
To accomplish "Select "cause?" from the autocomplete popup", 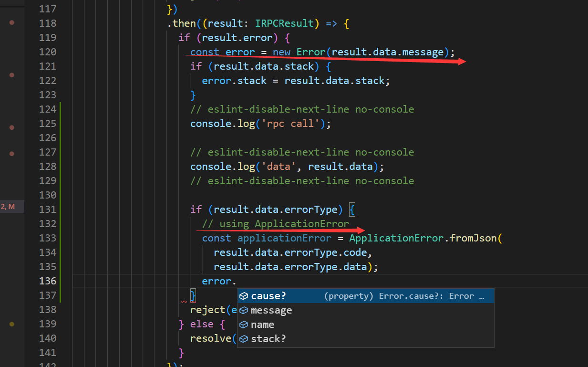I will 268,295.
